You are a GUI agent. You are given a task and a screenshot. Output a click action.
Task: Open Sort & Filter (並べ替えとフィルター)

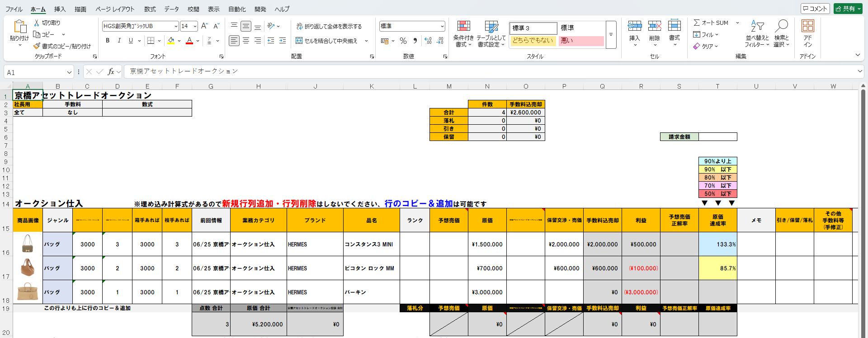click(x=757, y=34)
